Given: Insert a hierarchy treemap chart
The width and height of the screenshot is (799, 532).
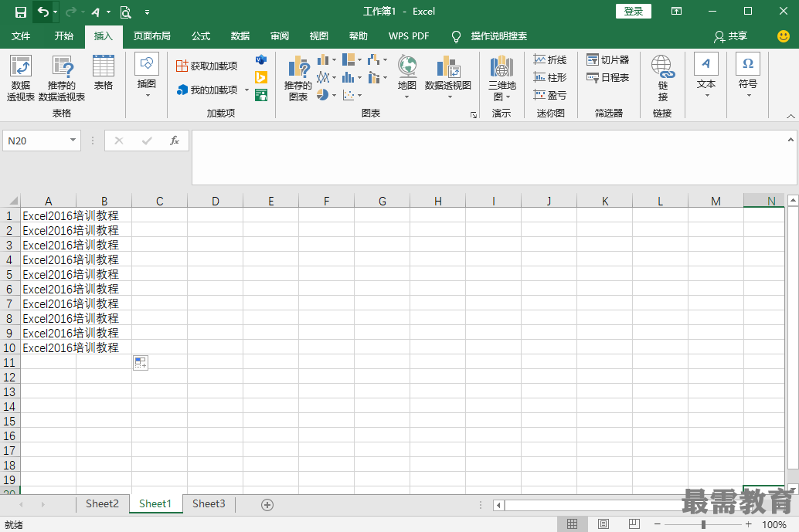Looking at the screenshot, I should 352,60.
